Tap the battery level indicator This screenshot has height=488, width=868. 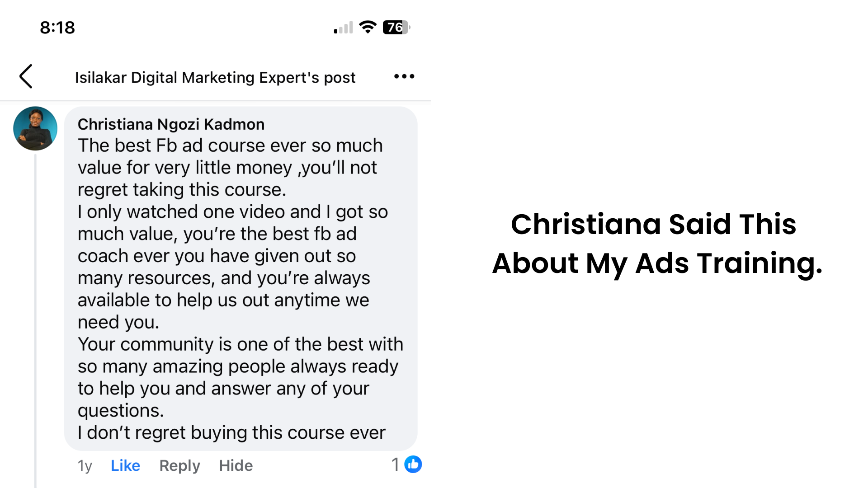tap(396, 27)
